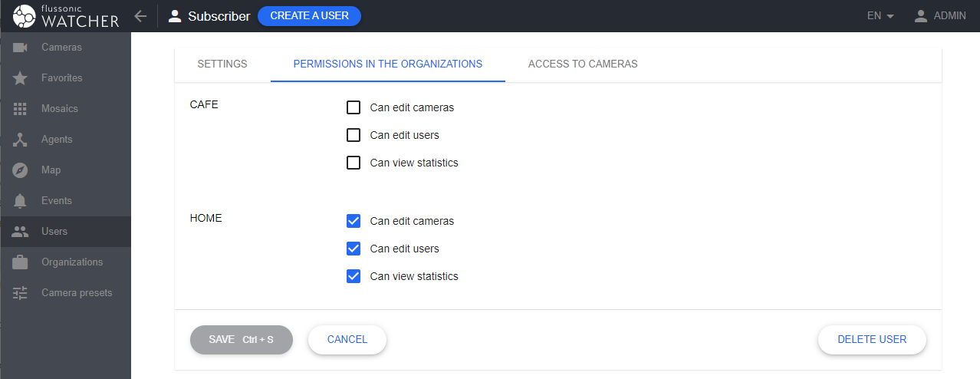Image resolution: width=980 pixels, height=379 pixels.
Task: Uncheck HOME Can edit cameras checkbox
Action: click(x=354, y=221)
